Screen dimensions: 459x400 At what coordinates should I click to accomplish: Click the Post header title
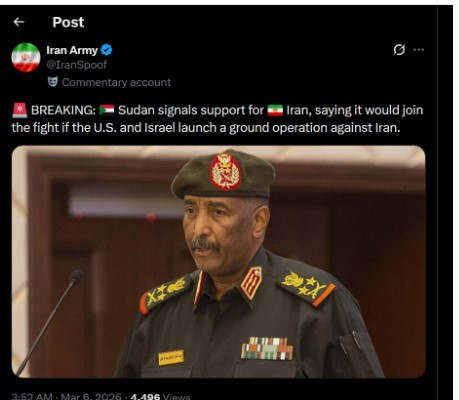pos(68,22)
